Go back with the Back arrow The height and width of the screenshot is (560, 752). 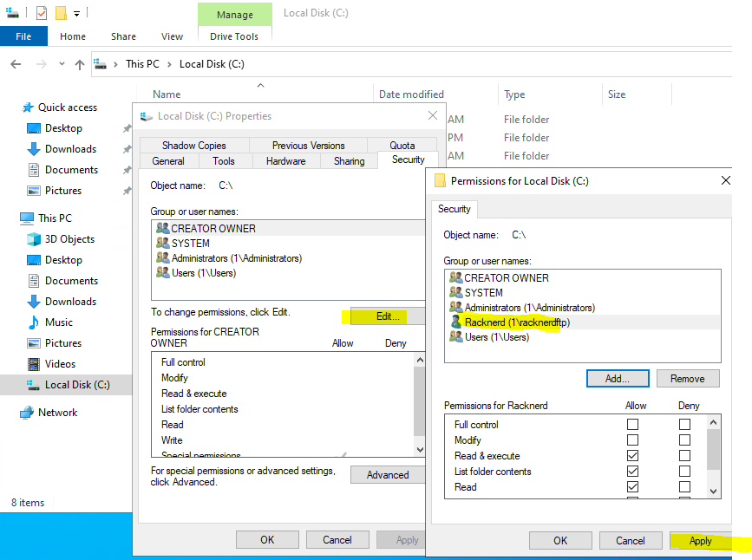point(16,64)
